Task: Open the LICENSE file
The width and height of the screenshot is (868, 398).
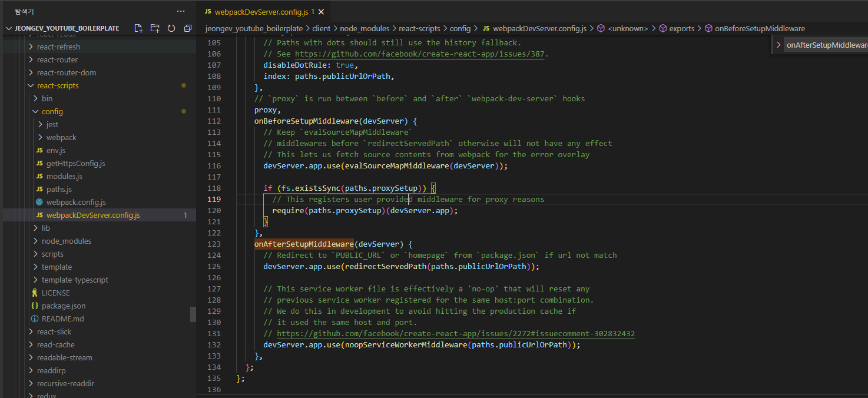Action: click(x=99, y=293)
